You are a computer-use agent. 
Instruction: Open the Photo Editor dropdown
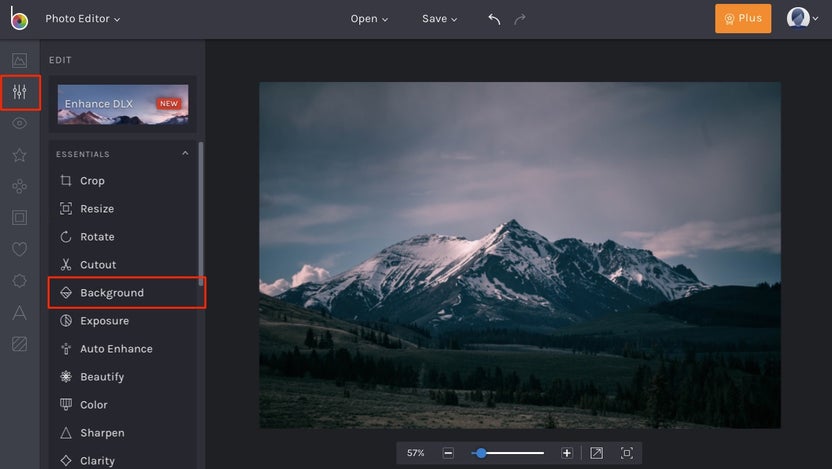82,19
